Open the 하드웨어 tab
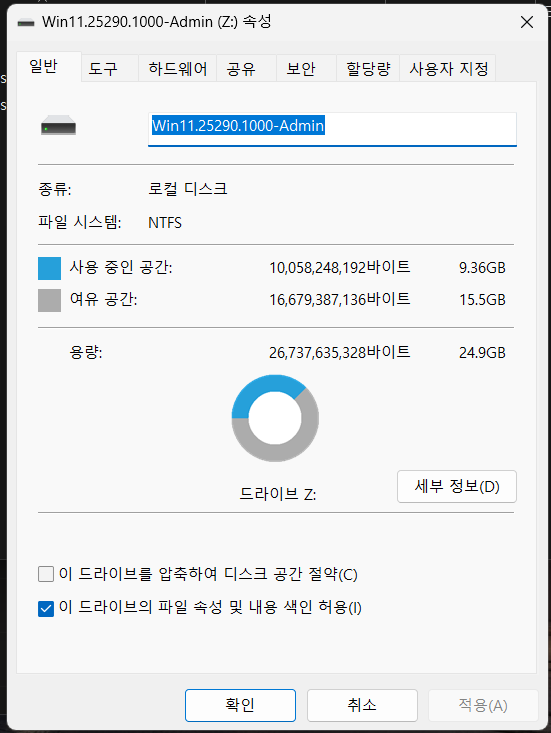 178,69
